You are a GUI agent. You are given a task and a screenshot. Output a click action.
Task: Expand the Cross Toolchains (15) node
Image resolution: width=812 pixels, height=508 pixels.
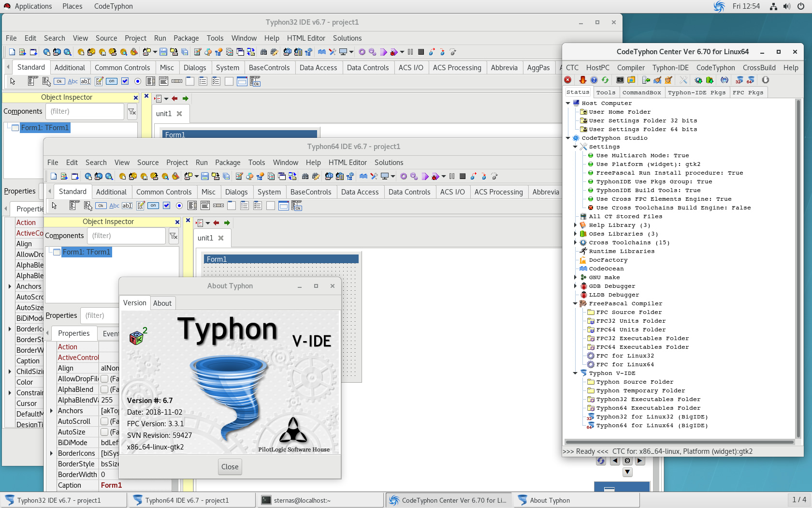click(x=575, y=242)
